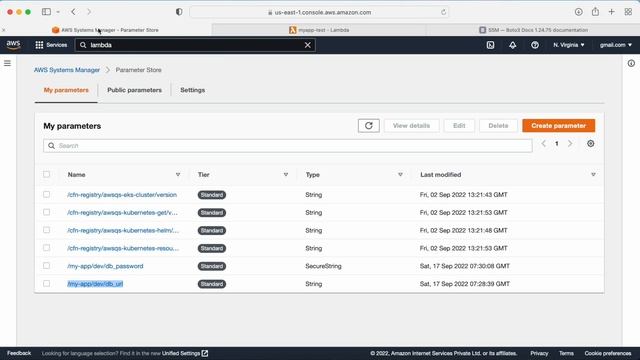Open the N. Virginia region dropdown
640x360 pixels.
tap(569, 45)
